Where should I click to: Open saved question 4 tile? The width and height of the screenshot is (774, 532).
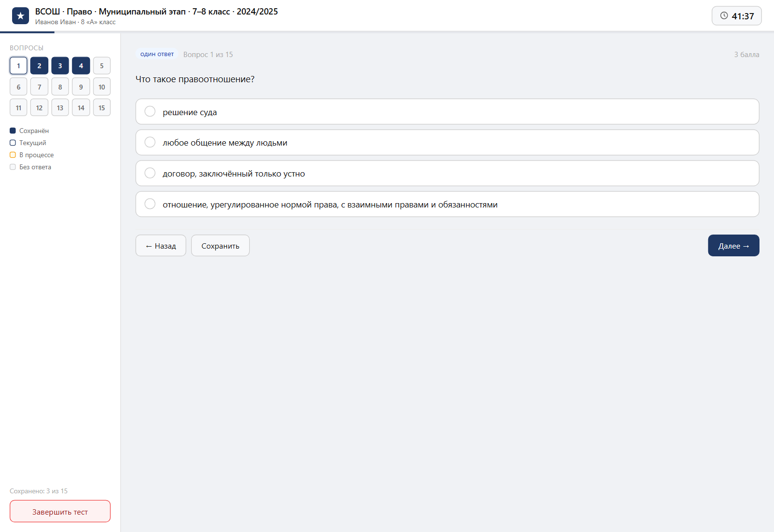pyautogui.click(x=81, y=66)
